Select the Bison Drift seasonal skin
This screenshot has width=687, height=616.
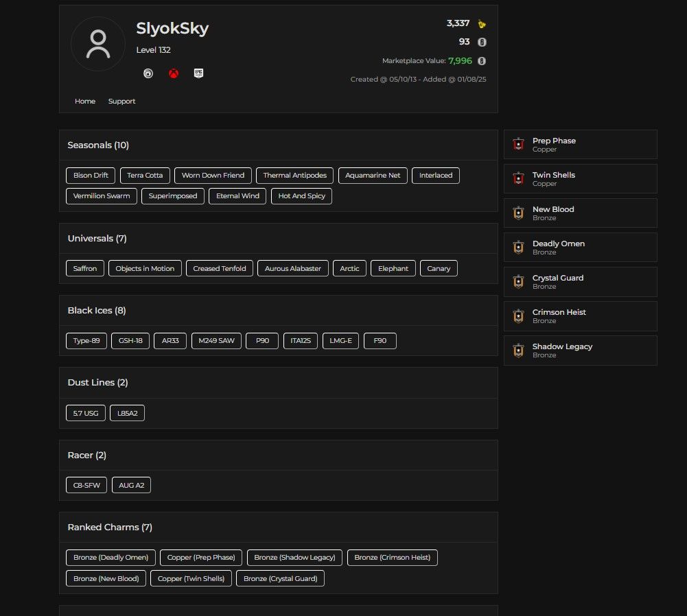[x=91, y=175]
